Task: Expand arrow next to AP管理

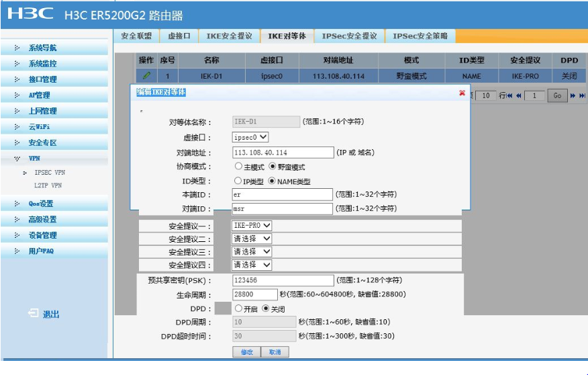Action: pos(17,95)
